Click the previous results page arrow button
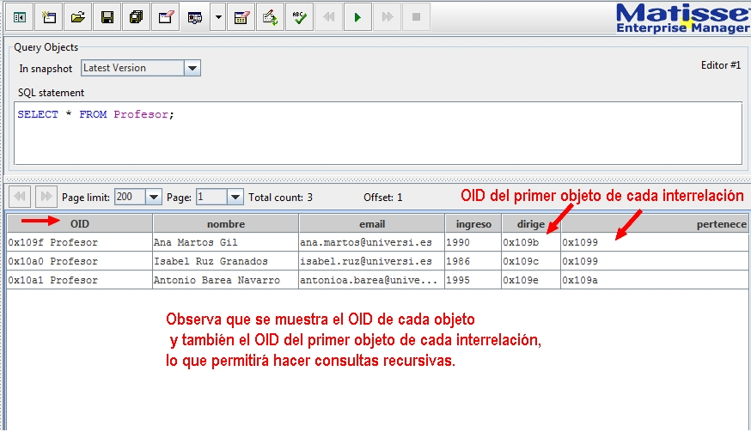The image size is (751, 431). 20,196
